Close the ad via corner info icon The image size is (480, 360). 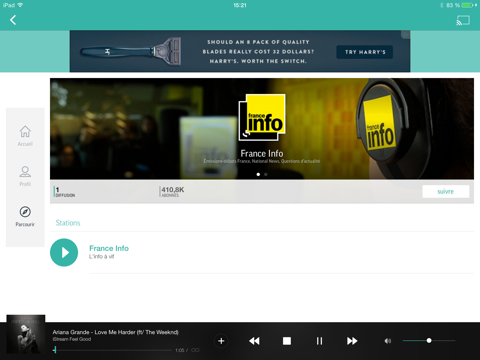[406, 34]
